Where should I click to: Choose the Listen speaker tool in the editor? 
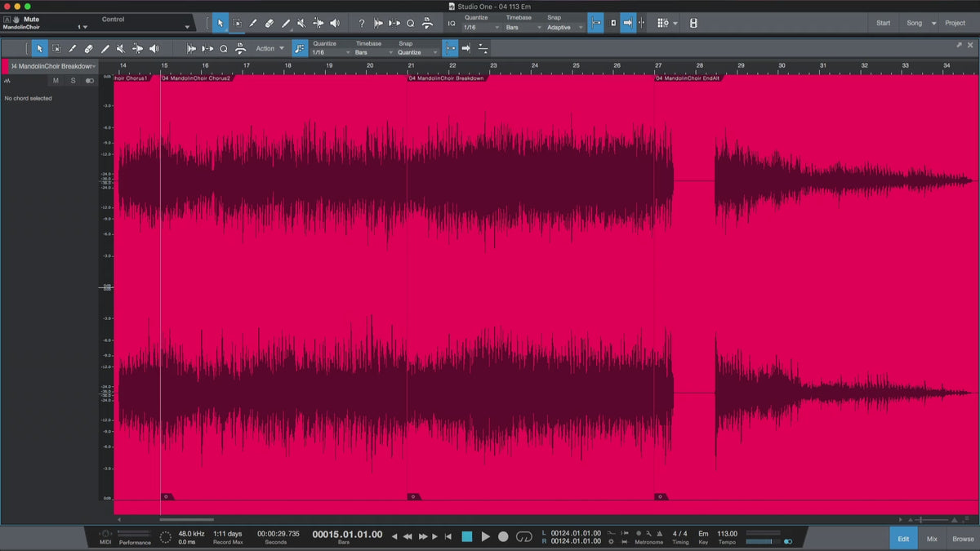[x=154, y=49]
